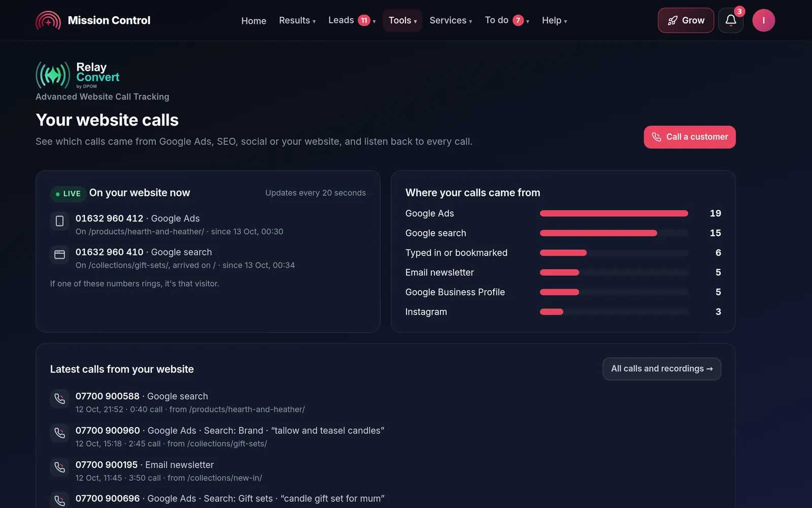
Task: Go to the Home menu item
Action: click(x=254, y=21)
